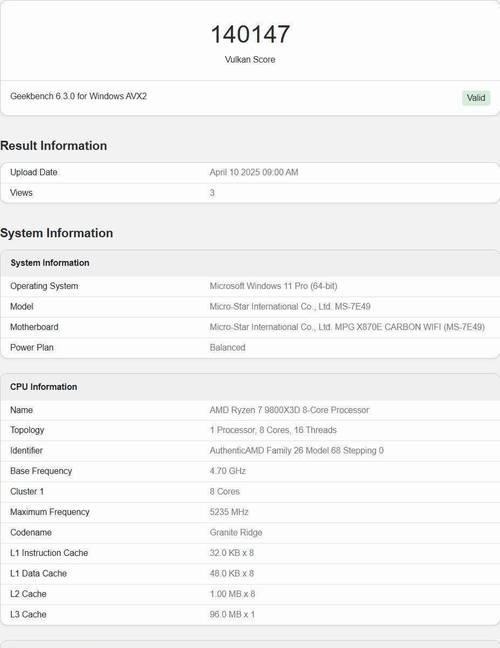500x648 pixels.
Task: Click the Identifier label
Action: (26, 450)
